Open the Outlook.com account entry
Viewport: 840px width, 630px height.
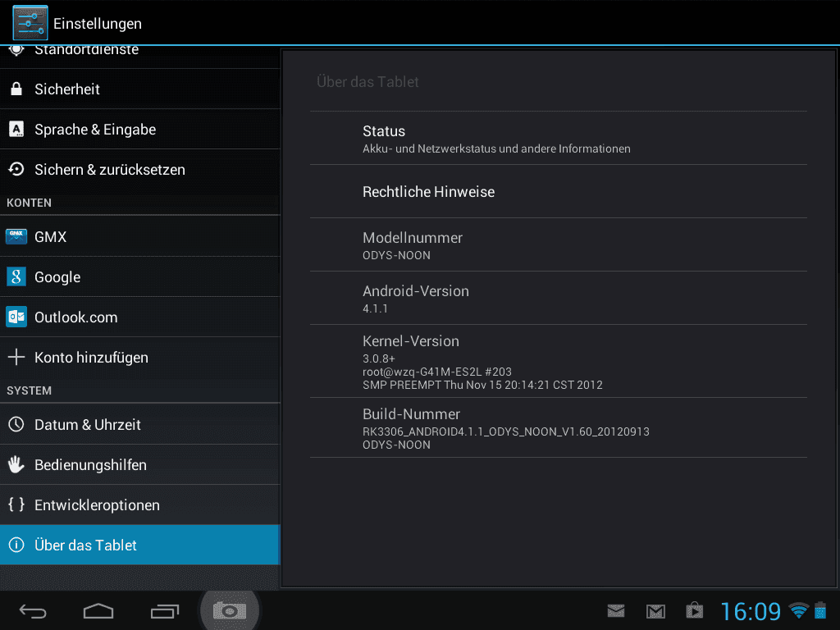139,317
